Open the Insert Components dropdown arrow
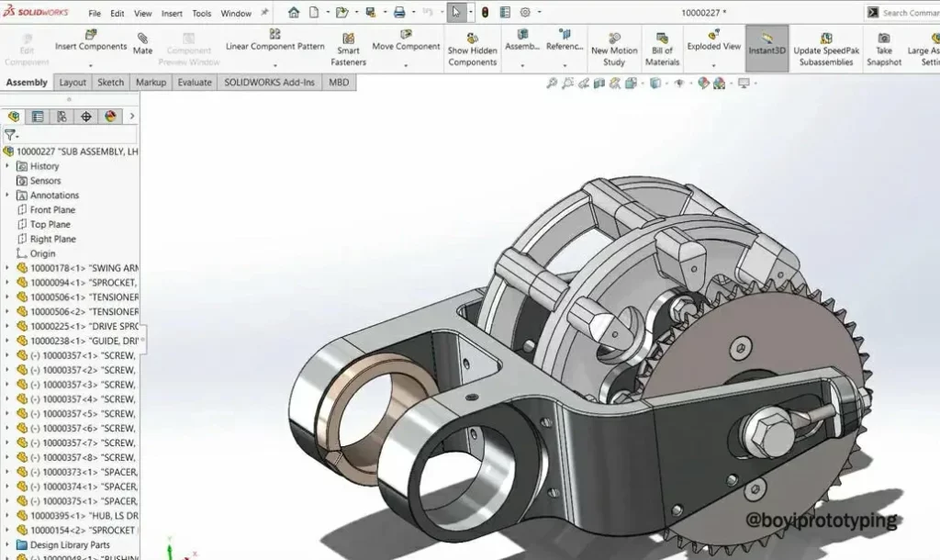Image resolution: width=940 pixels, height=560 pixels. coord(91,65)
